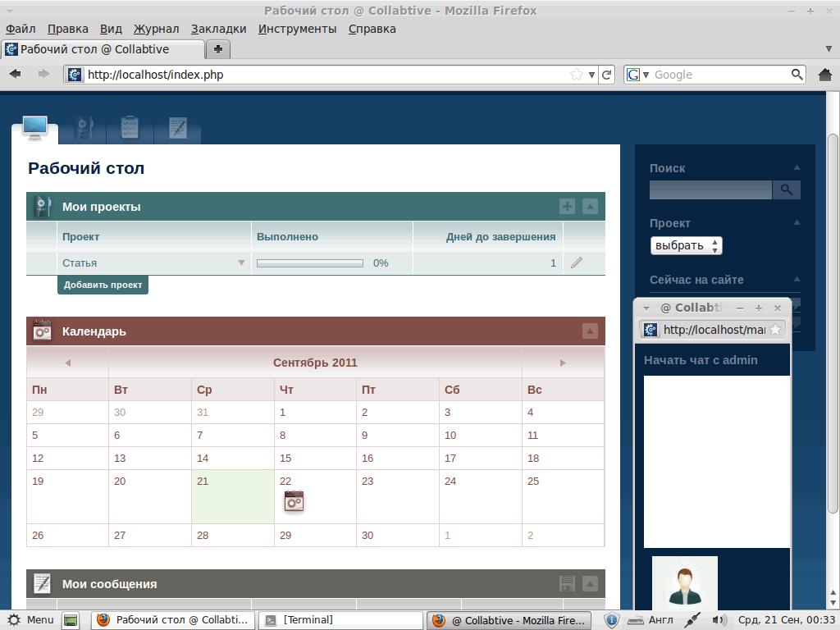The height and width of the screenshot is (630, 840).
Task: Collapse the Проект sidebar section
Action: 797,222
